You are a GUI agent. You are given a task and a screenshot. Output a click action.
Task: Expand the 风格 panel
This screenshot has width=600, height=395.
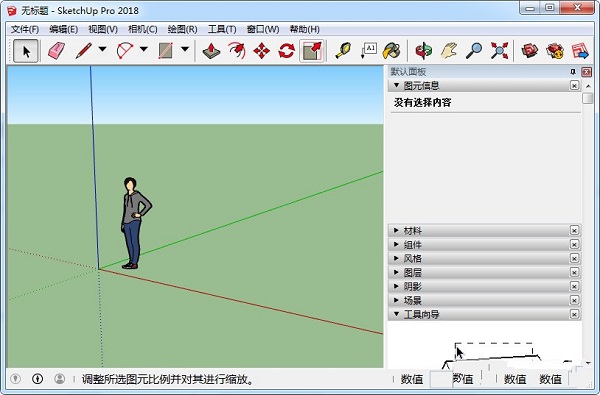396,258
